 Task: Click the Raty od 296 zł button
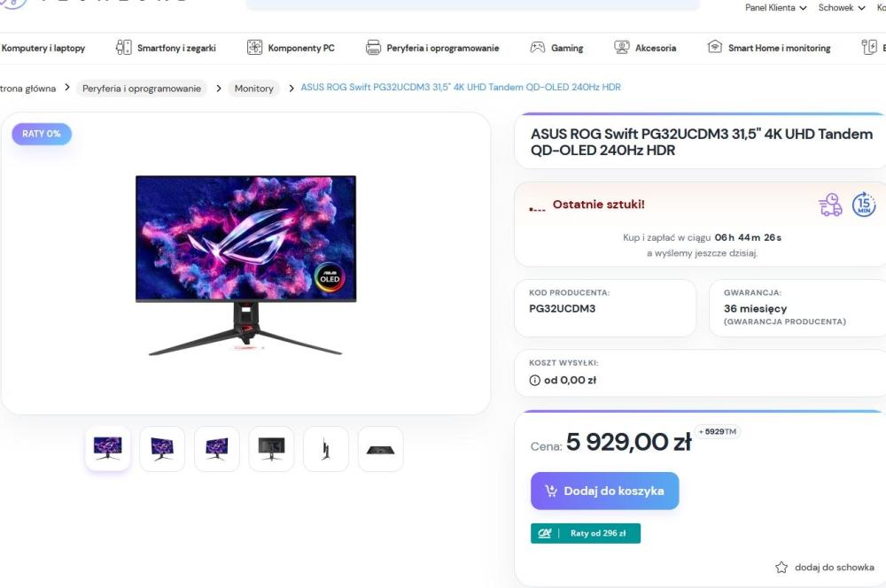coord(585,533)
